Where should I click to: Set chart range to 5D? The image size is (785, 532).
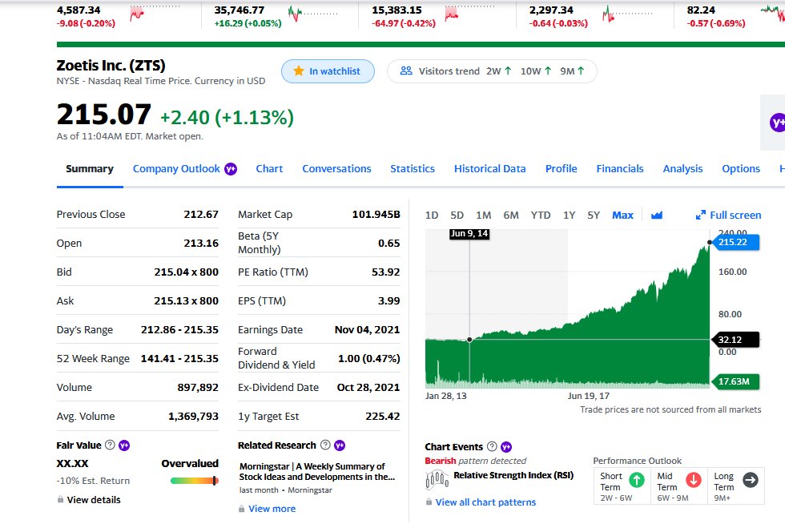click(457, 216)
